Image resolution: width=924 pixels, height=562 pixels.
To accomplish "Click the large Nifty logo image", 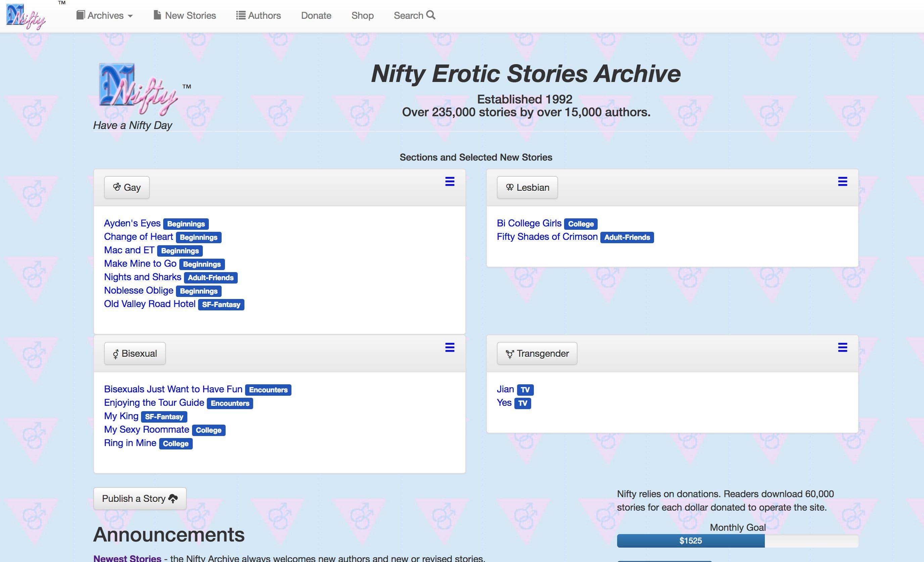I will [138, 89].
